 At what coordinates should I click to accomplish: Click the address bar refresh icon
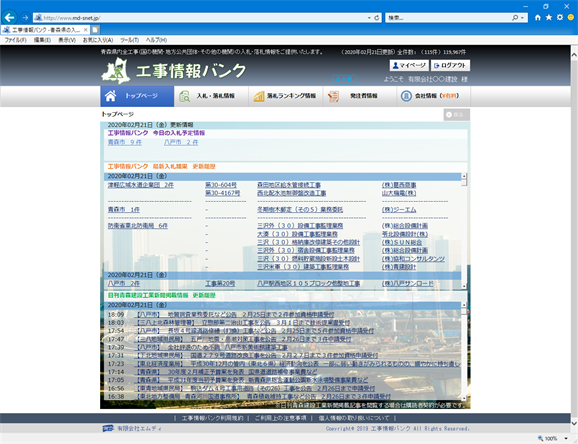tap(377, 18)
